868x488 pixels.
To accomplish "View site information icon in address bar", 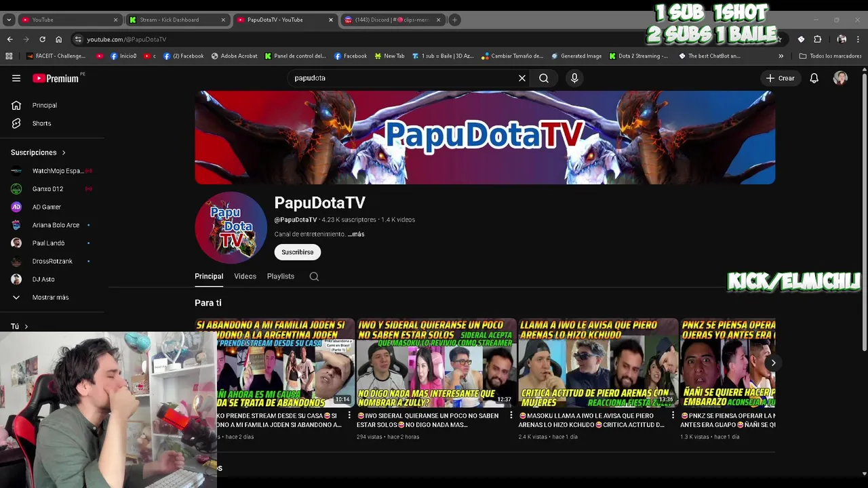I will click(x=79, y=39).
